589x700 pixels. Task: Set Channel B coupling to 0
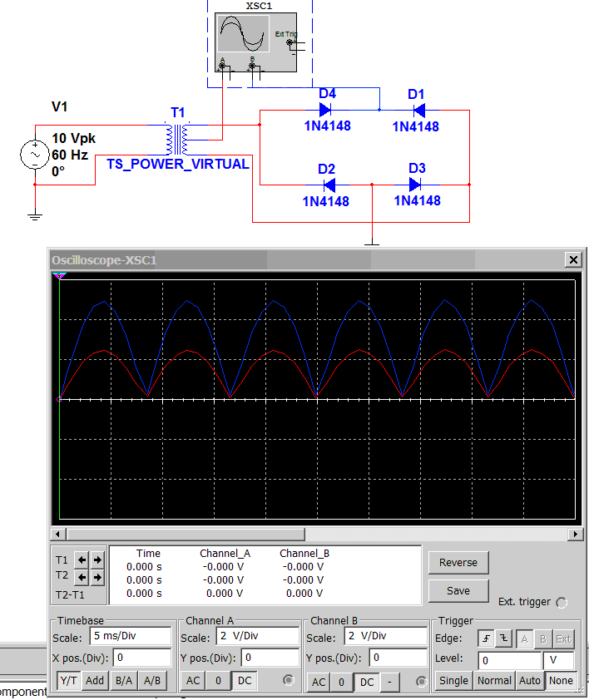(x=341, y=683)
